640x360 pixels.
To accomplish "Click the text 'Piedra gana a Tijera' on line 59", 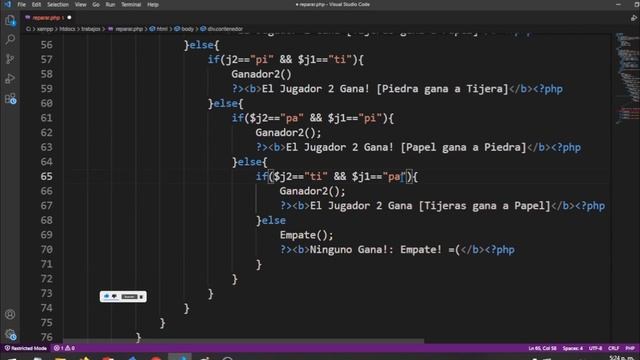I will [x=442, y=89].
